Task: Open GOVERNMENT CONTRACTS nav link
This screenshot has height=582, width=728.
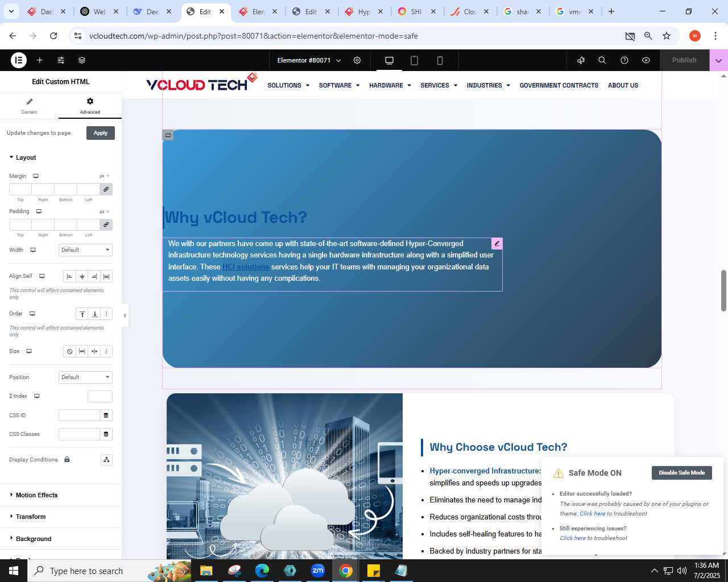Action: [x=559, y=85]
